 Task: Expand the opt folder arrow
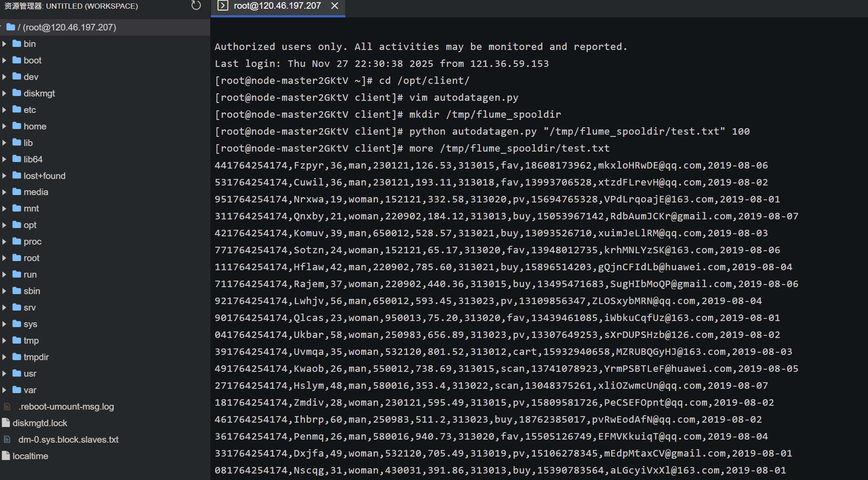click(x=4, y=225)
